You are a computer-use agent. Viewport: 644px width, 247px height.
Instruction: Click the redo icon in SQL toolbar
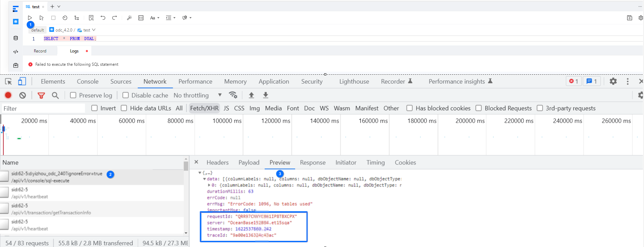pos(115,18)
